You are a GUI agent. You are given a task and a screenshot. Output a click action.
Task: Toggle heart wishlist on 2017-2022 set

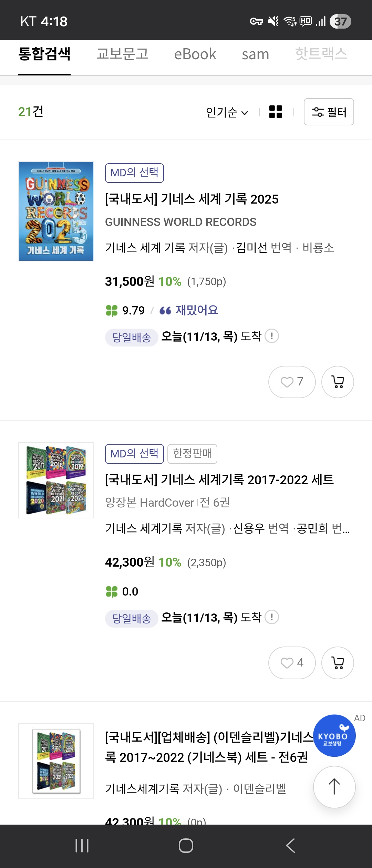[x=292, y=663]
